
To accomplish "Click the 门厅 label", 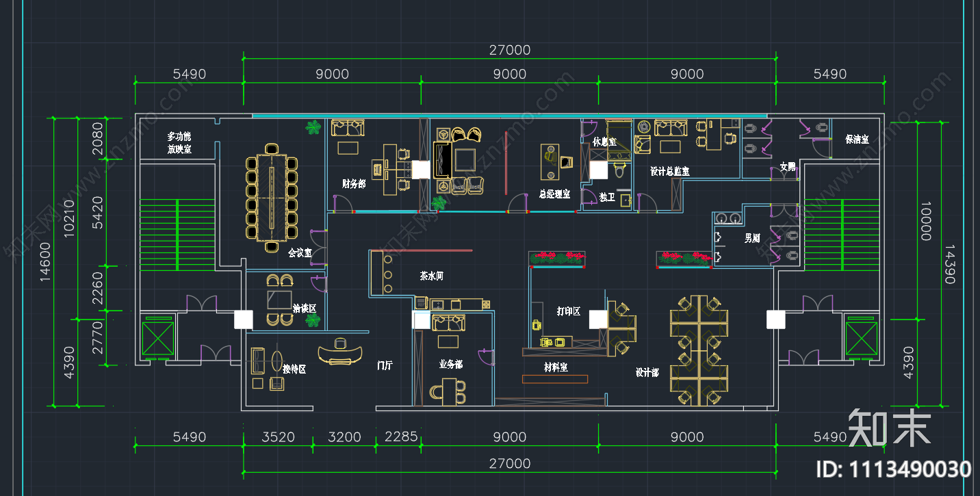I will [385, 365].
